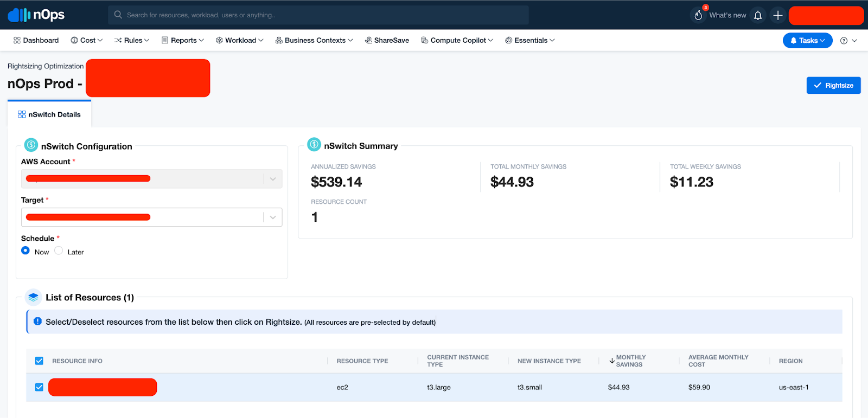
Task: Open the What's new flame icon
Action: pos(699,15)
